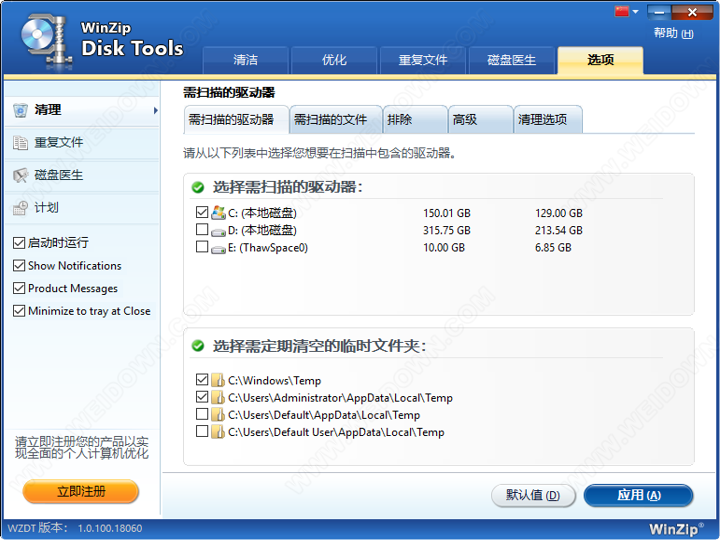Toggle the C: (本地磁盘) drive checkbox
720x540 pixels.
pos(202,212)
